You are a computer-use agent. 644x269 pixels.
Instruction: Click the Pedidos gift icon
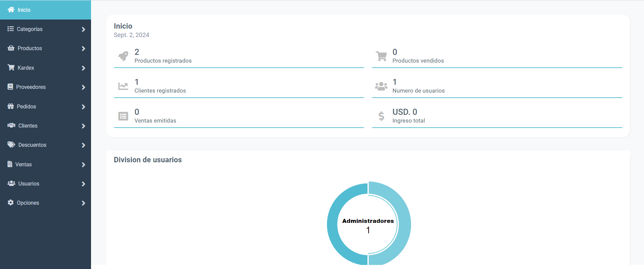pyautogui.click(x=11, y=106)
